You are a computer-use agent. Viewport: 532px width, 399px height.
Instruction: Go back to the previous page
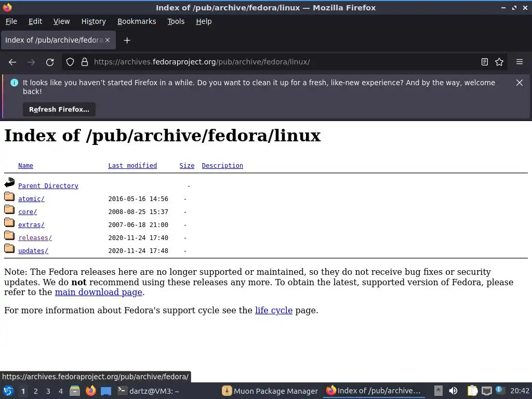(x=12, y=62)
